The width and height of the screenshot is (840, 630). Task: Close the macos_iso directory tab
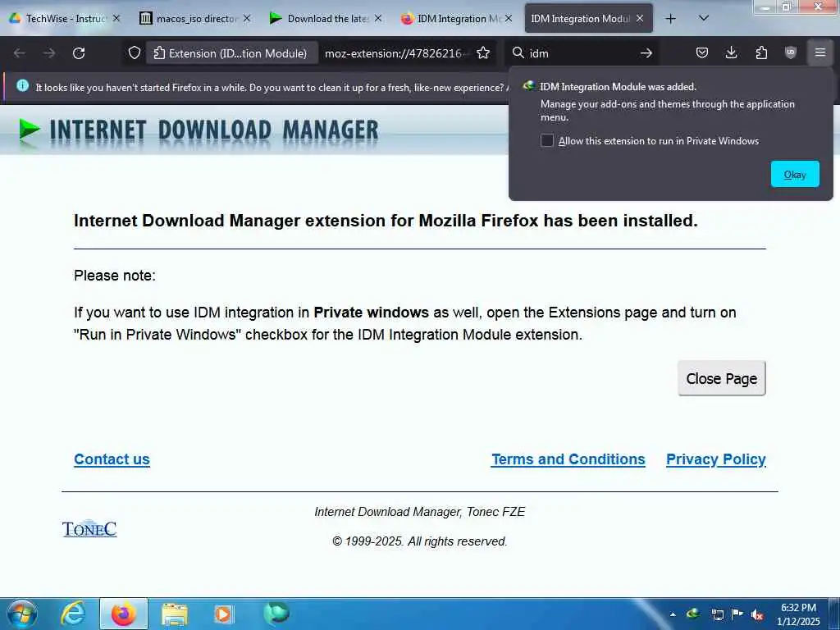coord(247,19)
